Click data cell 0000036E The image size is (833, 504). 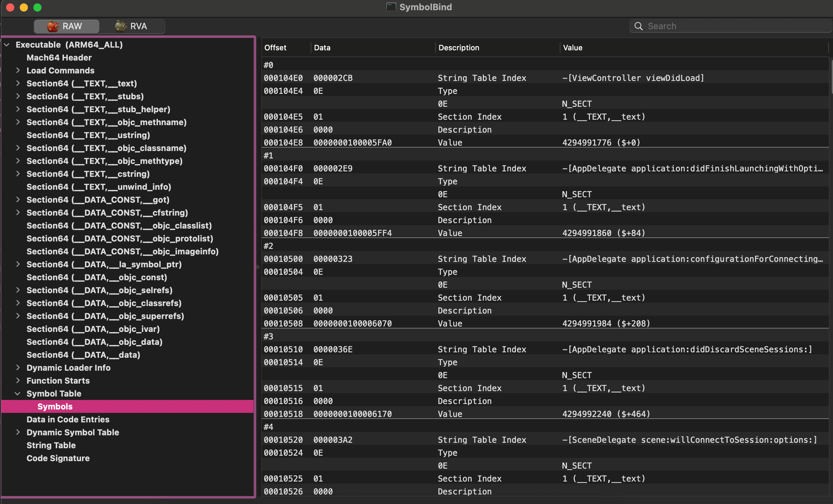[x=333, y=349]
